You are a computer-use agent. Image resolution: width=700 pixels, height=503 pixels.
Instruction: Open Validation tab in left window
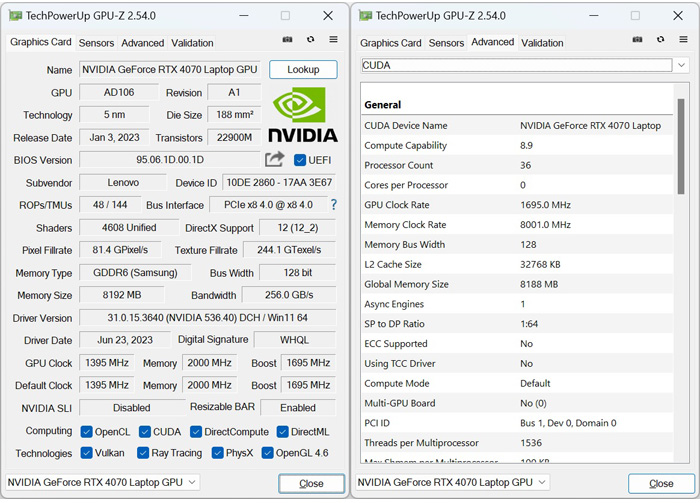[192, 43]
